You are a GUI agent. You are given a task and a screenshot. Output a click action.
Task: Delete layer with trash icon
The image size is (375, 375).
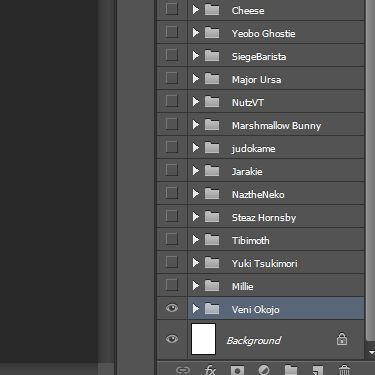point(344,370)
